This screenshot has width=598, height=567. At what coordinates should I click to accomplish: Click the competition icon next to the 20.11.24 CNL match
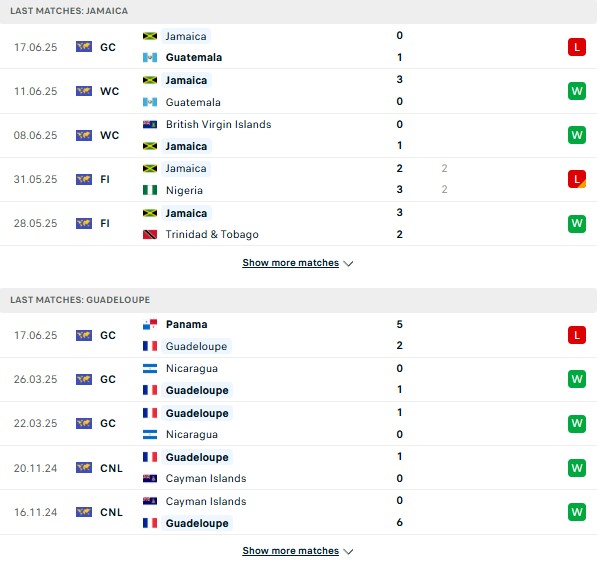pyautogui.click(x=84, y=467)
